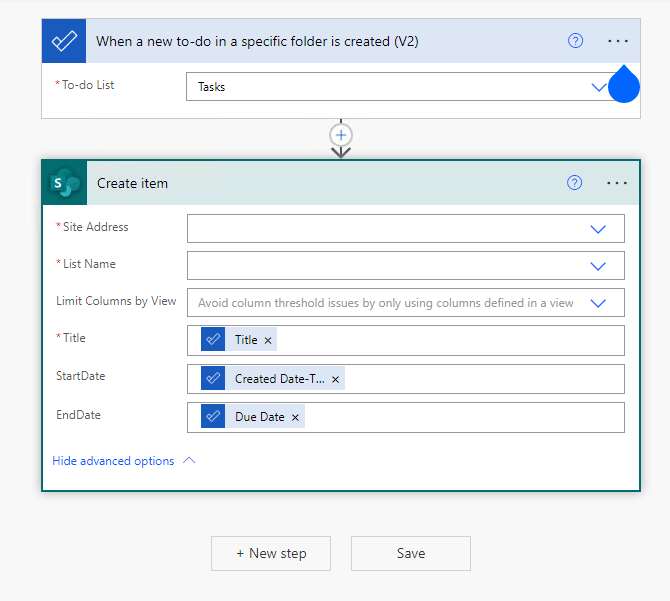Save the flow
The width and height of the screenshot is (670, 601).
(x=411, y=553)
